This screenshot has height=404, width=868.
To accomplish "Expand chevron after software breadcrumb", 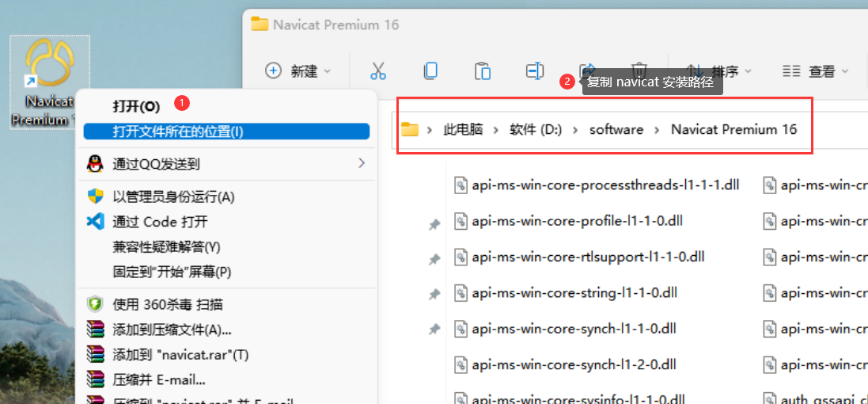I will 657,130.
